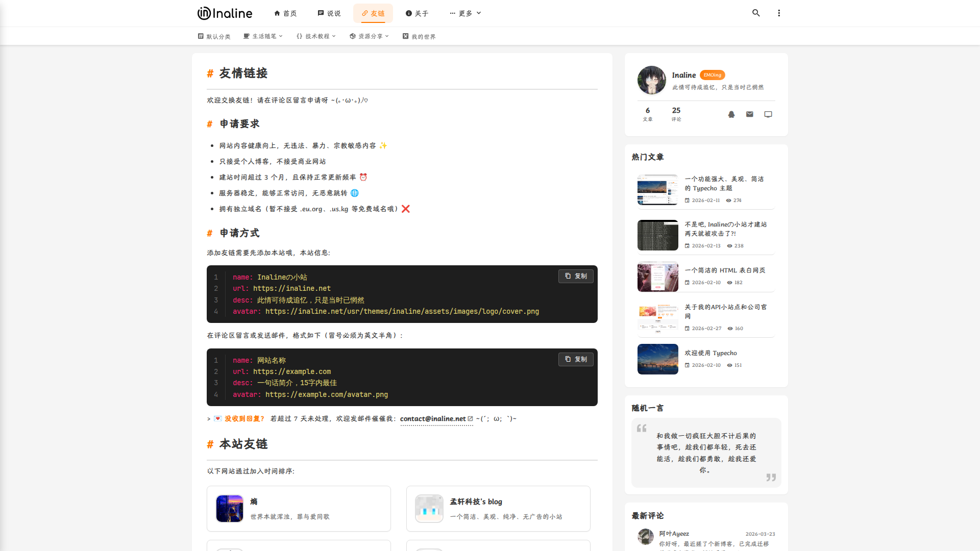This screenshot has height=551, width=980.
Task: Expand the 资源分享 category dropdown
Action: pyautogui.click(x=387, y=36)
